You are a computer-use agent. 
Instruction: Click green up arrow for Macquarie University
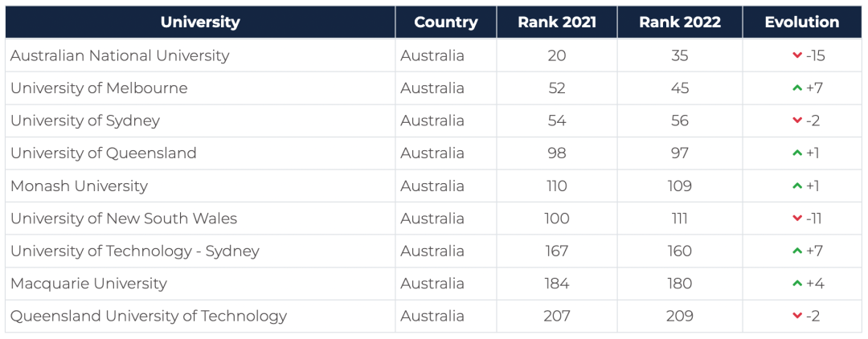(x=797, y=284)
